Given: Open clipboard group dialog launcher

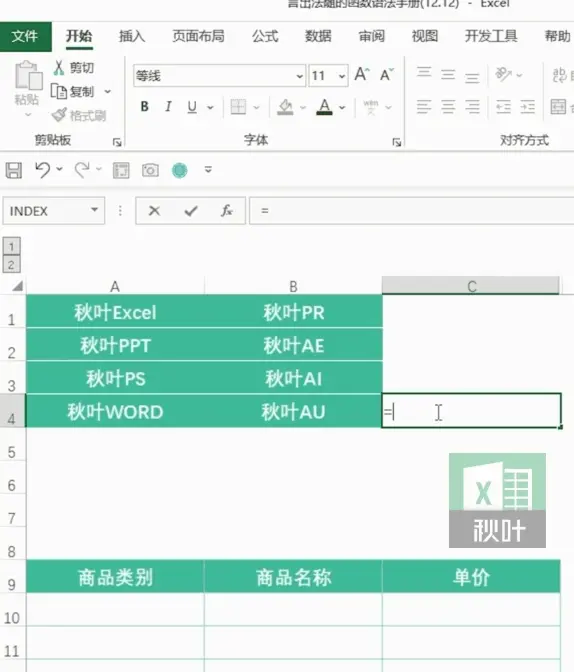Looking at the screenshot, I should pos(117,142).
